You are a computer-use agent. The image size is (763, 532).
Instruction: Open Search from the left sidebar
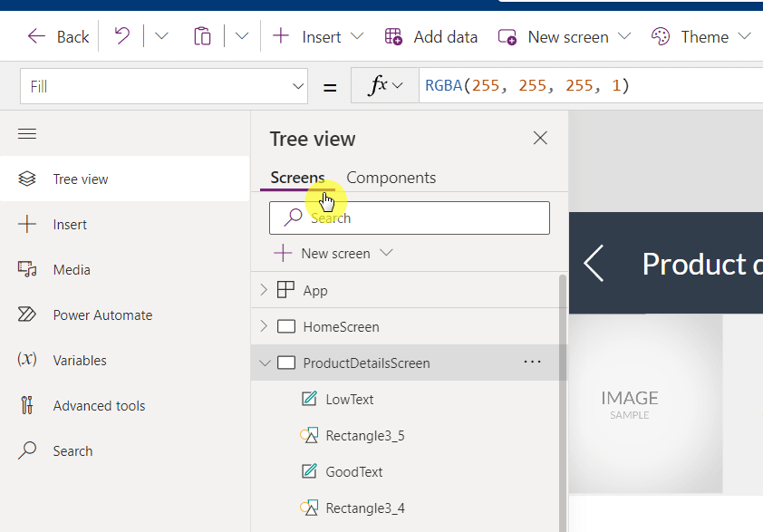pyautogui.click(x=124, y=450)
